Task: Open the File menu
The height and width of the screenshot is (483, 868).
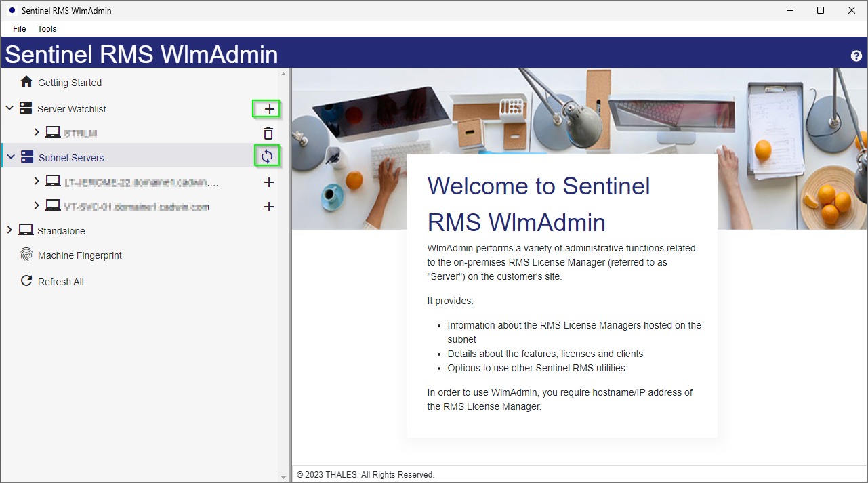Action: click(20, 29)
